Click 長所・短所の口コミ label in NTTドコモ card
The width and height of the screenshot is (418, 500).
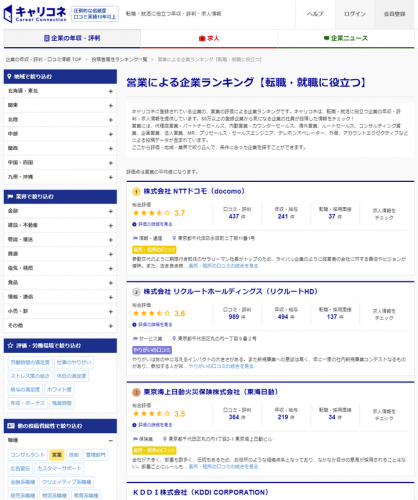pyautogui.click(x=154, y=250)
